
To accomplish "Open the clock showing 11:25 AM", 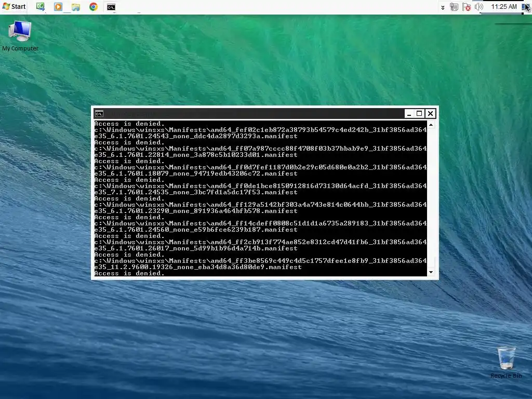I will pyautogui.click(x=504, y=7).
